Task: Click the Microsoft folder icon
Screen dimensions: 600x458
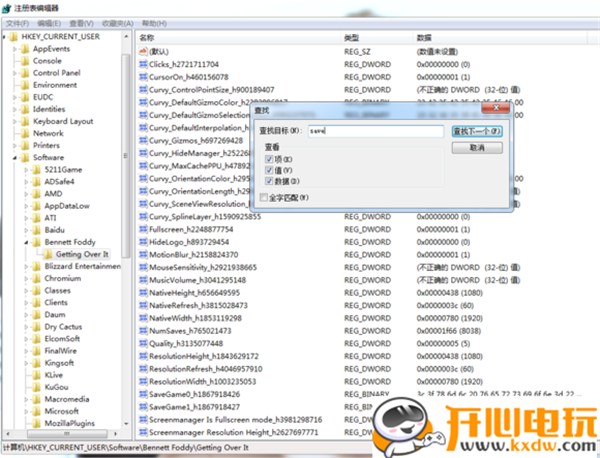Action: pos(37,411)
